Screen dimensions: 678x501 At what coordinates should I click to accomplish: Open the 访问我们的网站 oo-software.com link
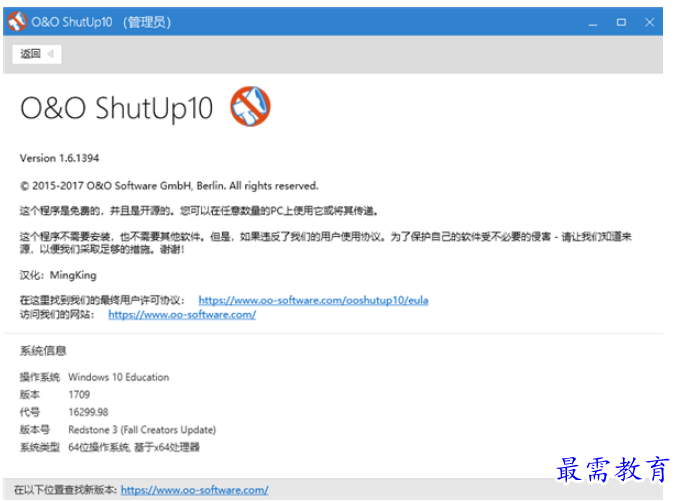point(182,314)
